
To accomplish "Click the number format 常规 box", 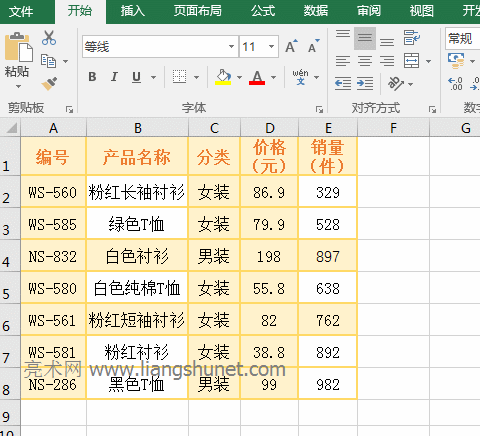I will [x=463, y=39].
